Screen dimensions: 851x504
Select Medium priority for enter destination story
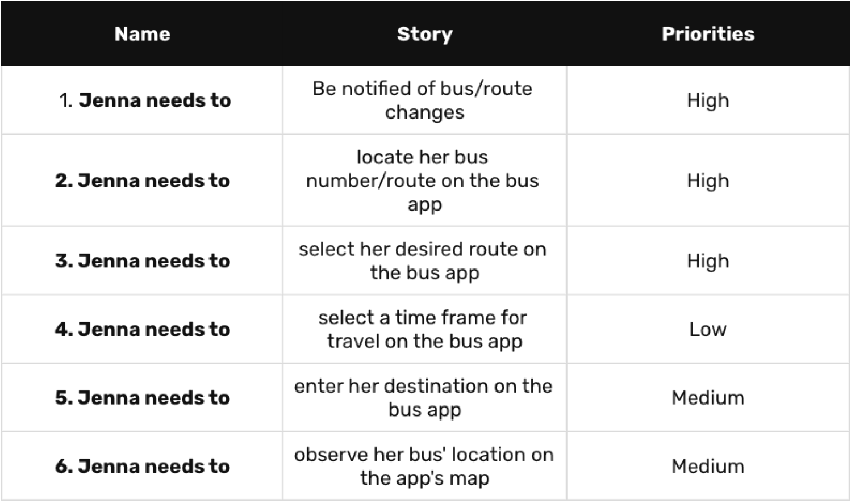click(x=708, y=398)
